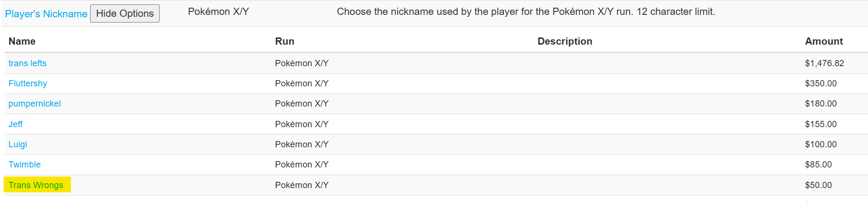This screenshot has height=202, width=868.
Task: Click the $350.00 amount for Fluttershy
Action: (821, 83)
